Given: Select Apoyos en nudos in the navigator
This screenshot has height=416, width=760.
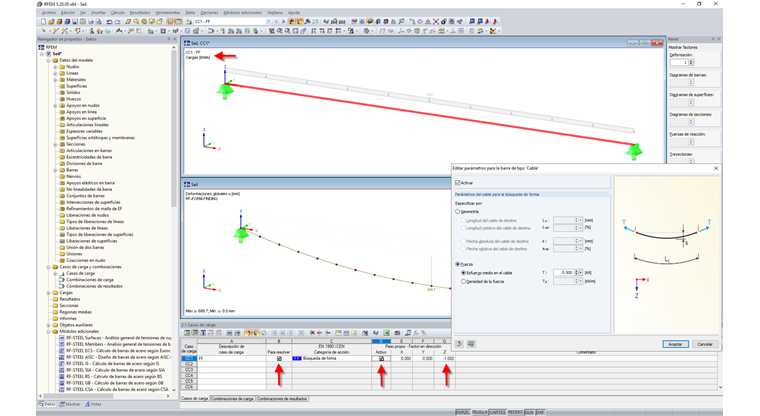Looking at the screenshot, I should coord(83,105).
